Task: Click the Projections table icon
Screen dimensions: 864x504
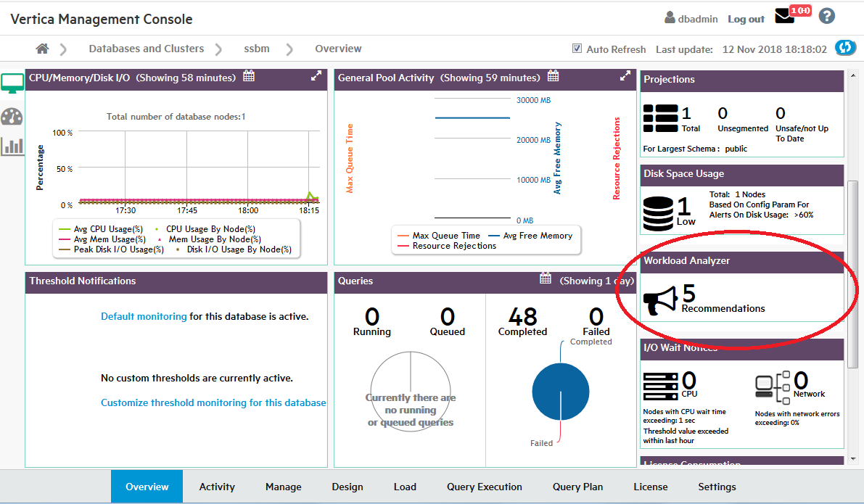Action: pos(661,118)
